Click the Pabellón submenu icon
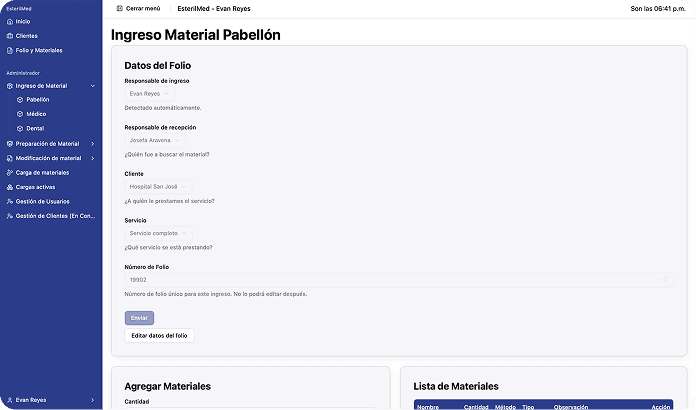 coord(20,100)
